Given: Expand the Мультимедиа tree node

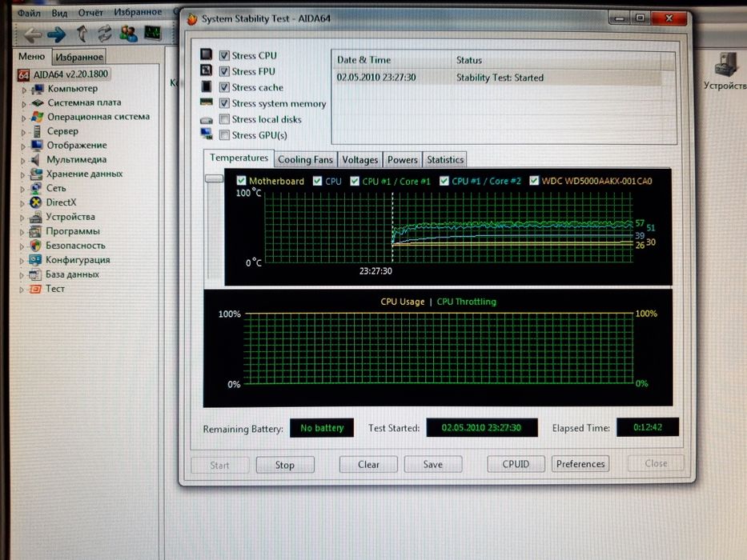Looking at the screenshot, I should point(23,161).
